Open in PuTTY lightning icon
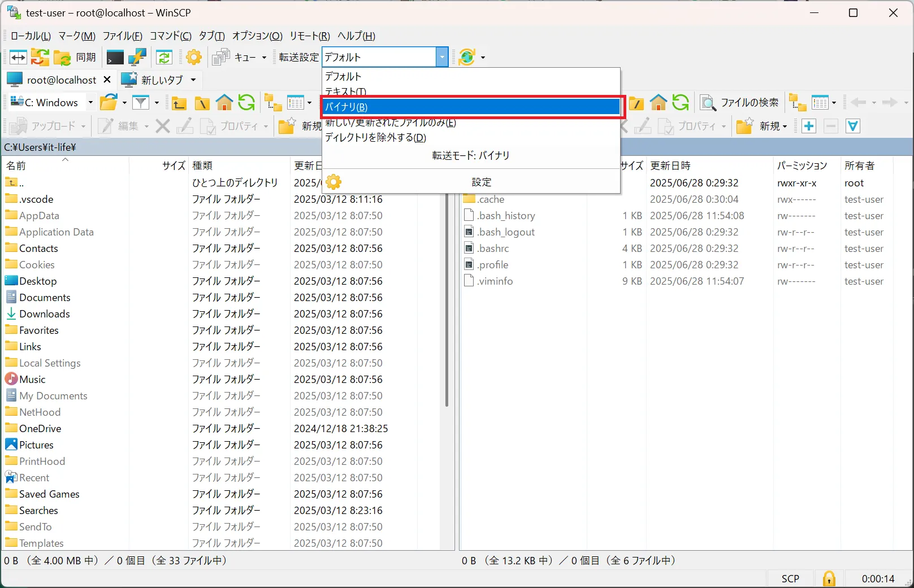 tap(137, 57)
